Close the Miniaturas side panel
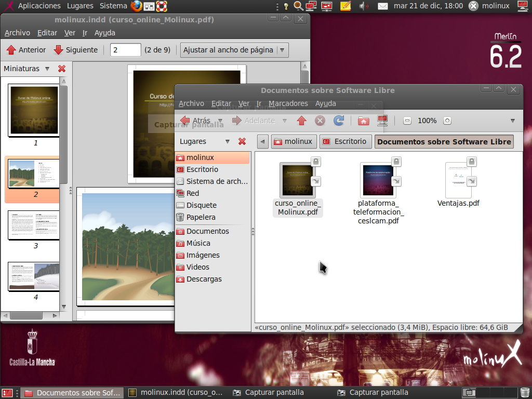The height and width of the screenshot is (399, 532). [x=62, y=69]
